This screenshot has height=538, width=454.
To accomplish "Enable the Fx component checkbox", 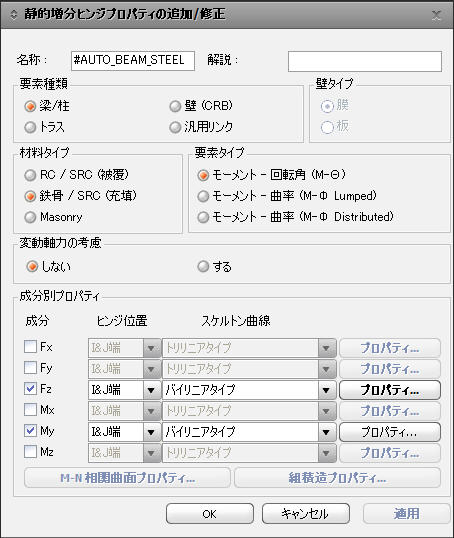I will click(30, 347).
